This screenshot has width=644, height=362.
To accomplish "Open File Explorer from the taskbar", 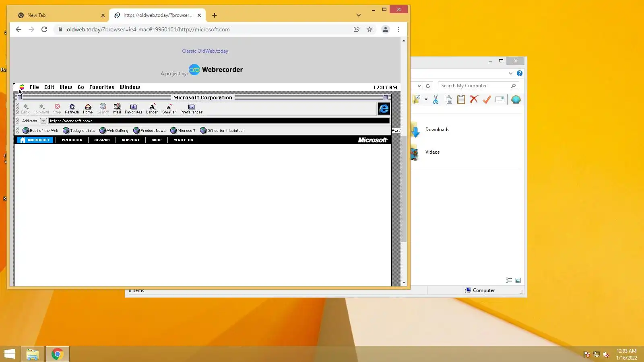I will (33, 354).
